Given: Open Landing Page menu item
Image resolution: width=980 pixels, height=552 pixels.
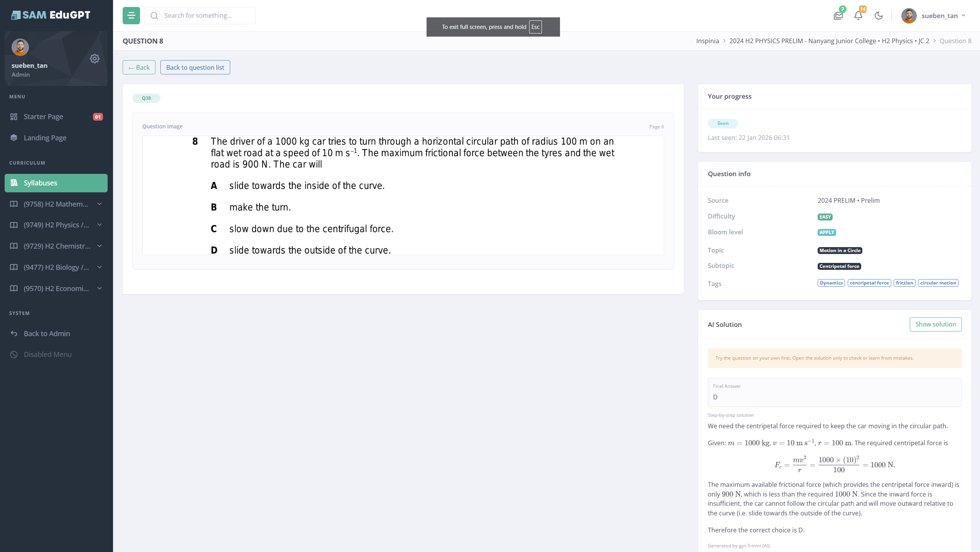Looking at the screenshot, I should 45,138.
